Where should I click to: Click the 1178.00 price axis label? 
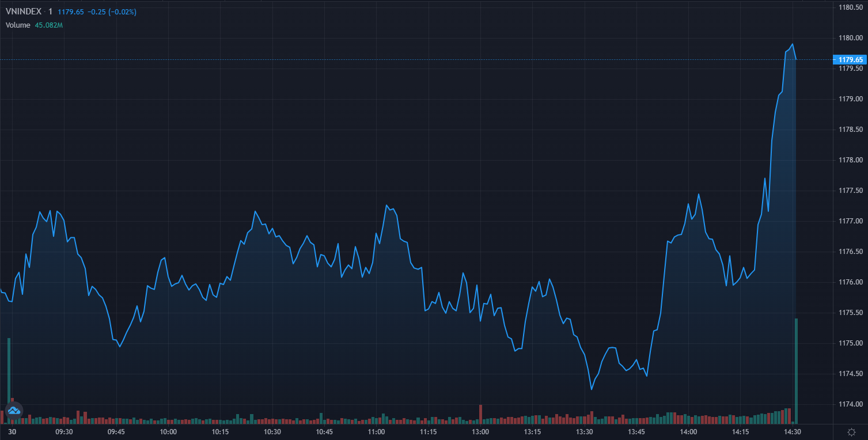tap(851, 160)
